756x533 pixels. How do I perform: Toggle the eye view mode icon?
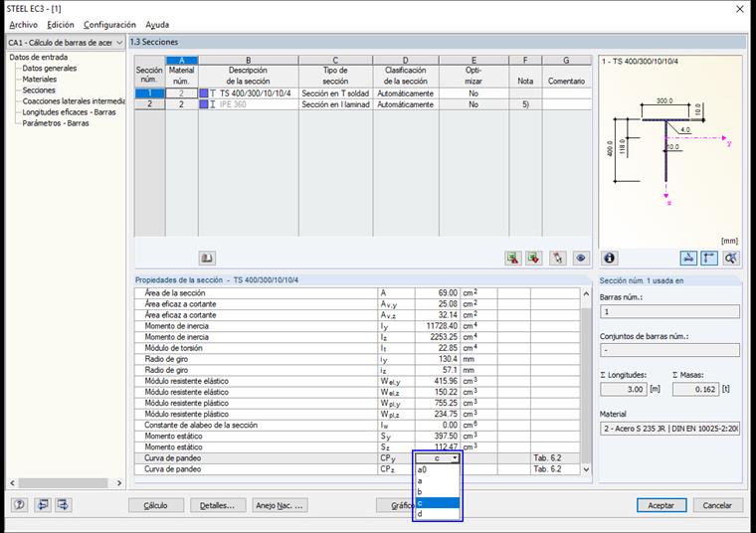click(x=581, y=258)
